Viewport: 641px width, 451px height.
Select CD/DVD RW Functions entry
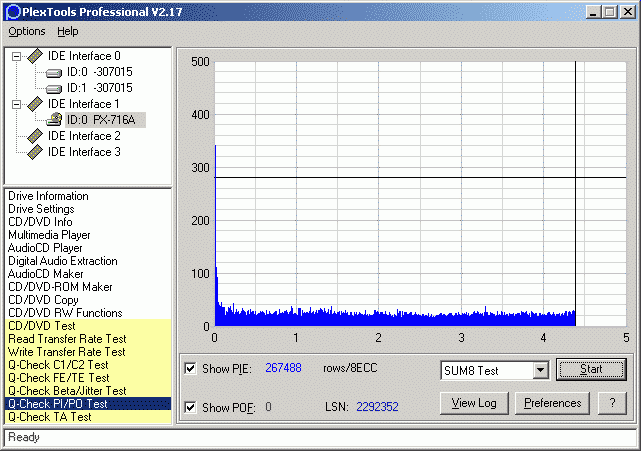87,313
